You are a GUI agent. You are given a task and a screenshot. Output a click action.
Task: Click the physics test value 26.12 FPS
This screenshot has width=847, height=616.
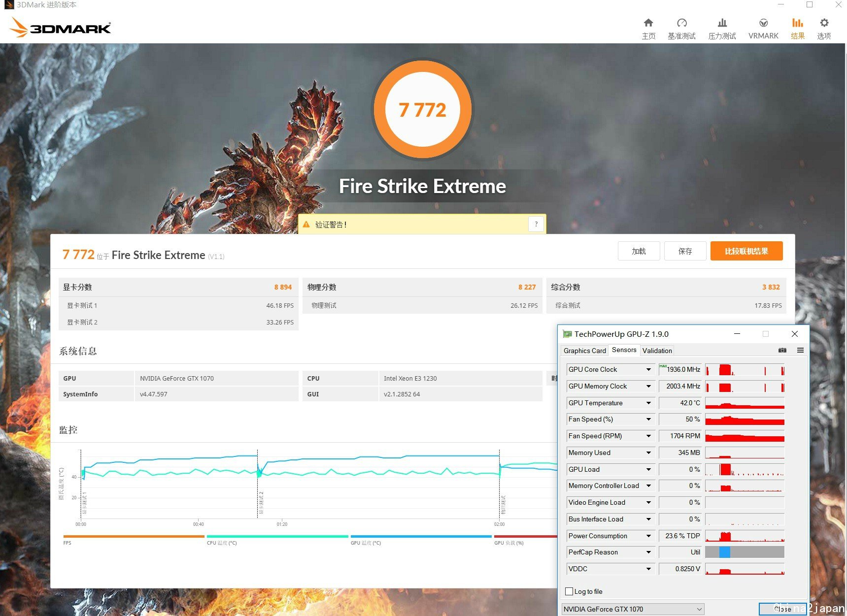point(524,305)
